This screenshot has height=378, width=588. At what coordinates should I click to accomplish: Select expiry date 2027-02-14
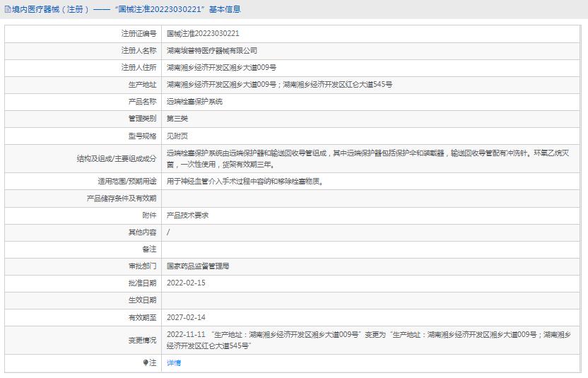pyautogui.click(x=186, y=318)
